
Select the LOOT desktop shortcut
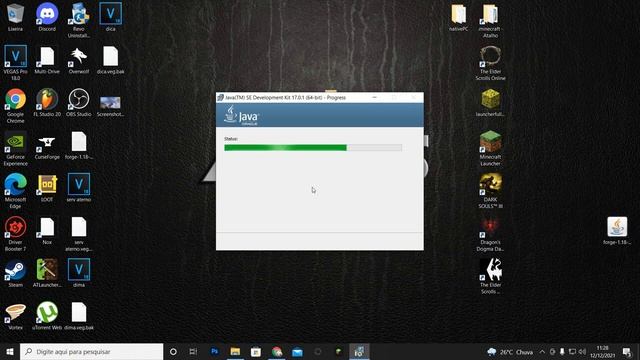pyautogui.click(x=47, y=188)
